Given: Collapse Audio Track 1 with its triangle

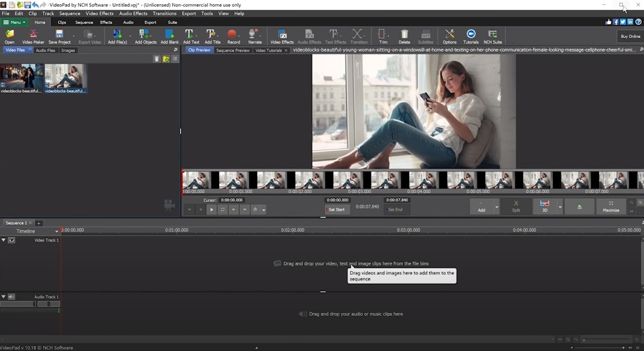Looking at the screenshot, I should point(4,297).
